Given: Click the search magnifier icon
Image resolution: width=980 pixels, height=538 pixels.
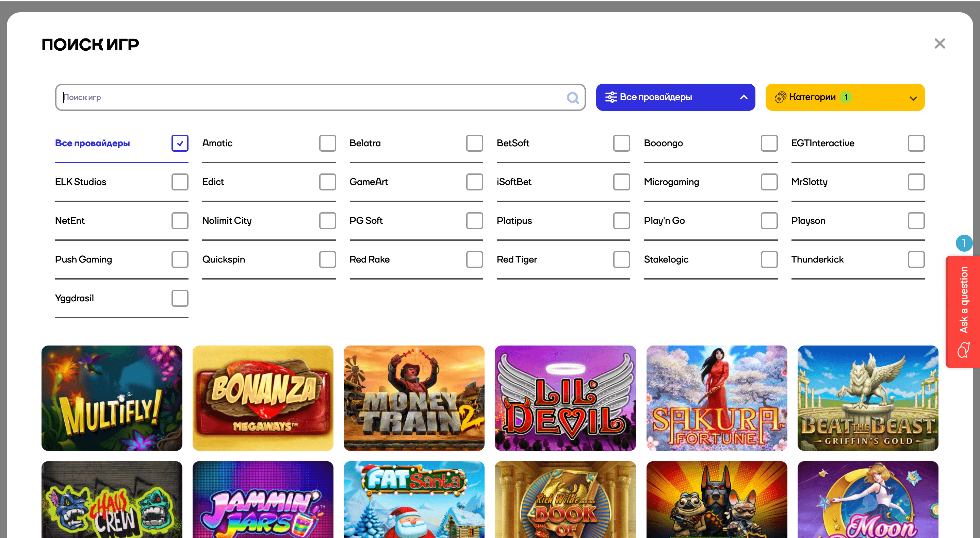Looking at the screenshot, I should coord(573,98).
